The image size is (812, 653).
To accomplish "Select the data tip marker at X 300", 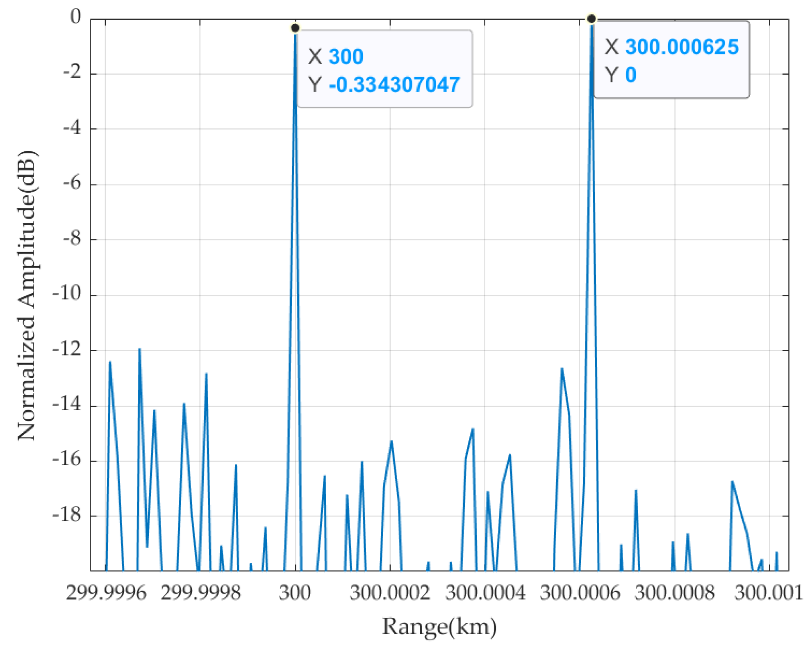I will (x=294, y=28).
